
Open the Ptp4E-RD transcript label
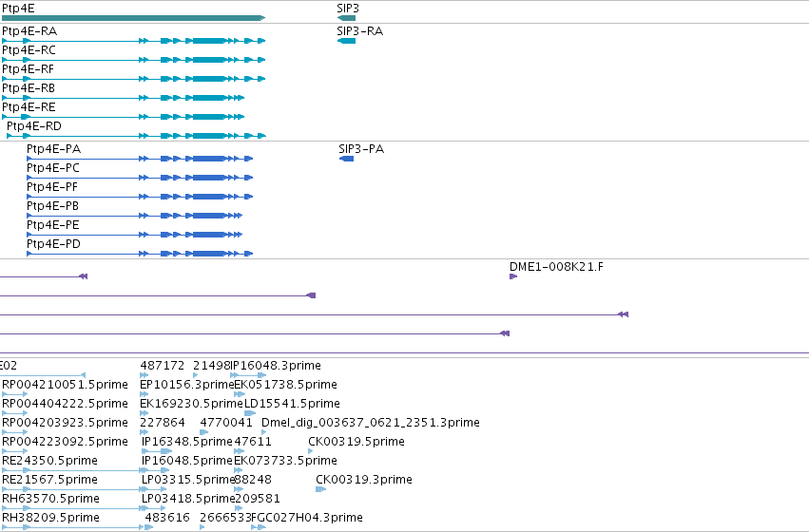pos(34,126)
